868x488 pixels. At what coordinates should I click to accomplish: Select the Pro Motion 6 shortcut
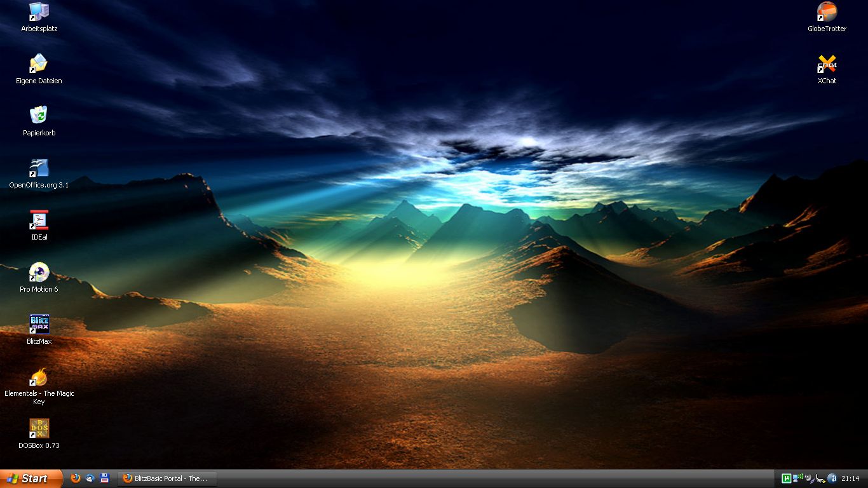(39, 273)
